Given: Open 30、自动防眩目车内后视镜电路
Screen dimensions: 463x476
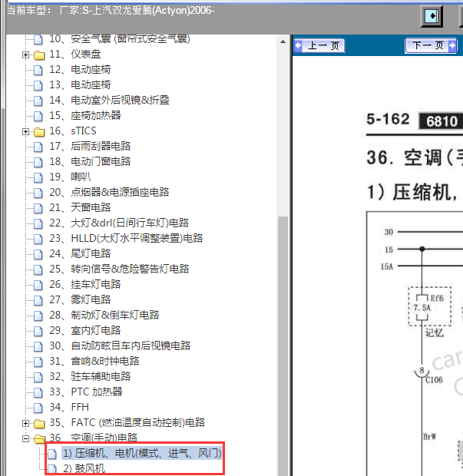Looking at the screenshot, I should 120,345.
